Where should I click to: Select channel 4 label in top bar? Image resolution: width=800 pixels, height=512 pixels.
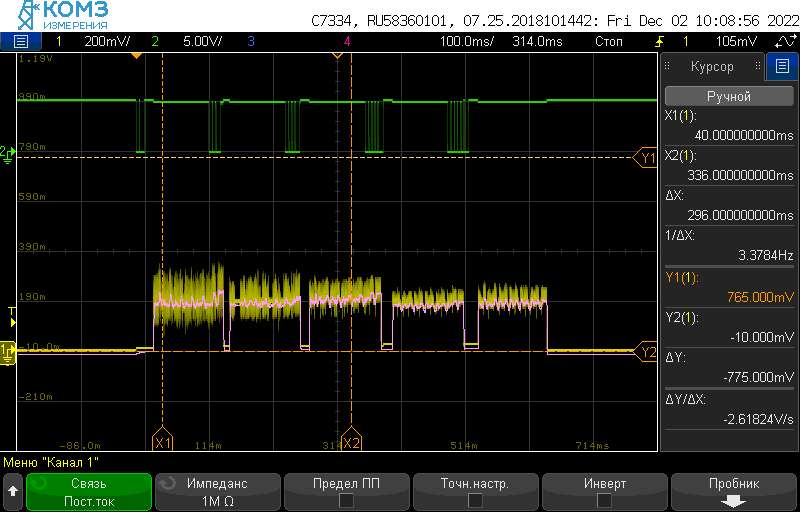click(x=347, y=41)
